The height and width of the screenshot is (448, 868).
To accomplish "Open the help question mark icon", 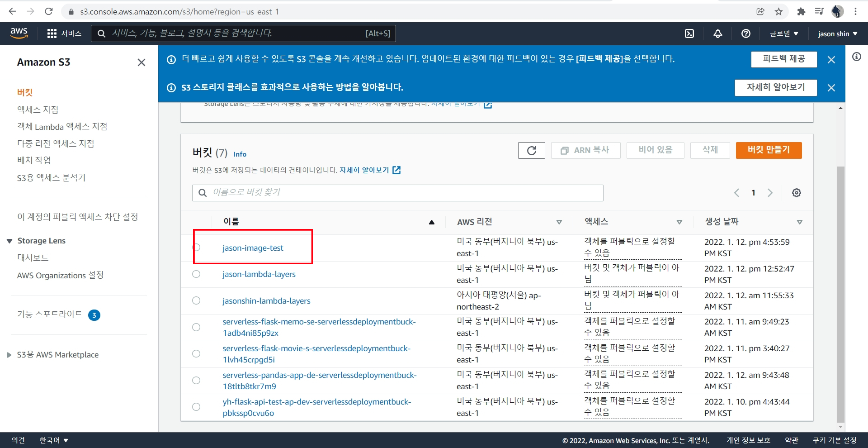I will pyautogui.click(x=746, y=33).
